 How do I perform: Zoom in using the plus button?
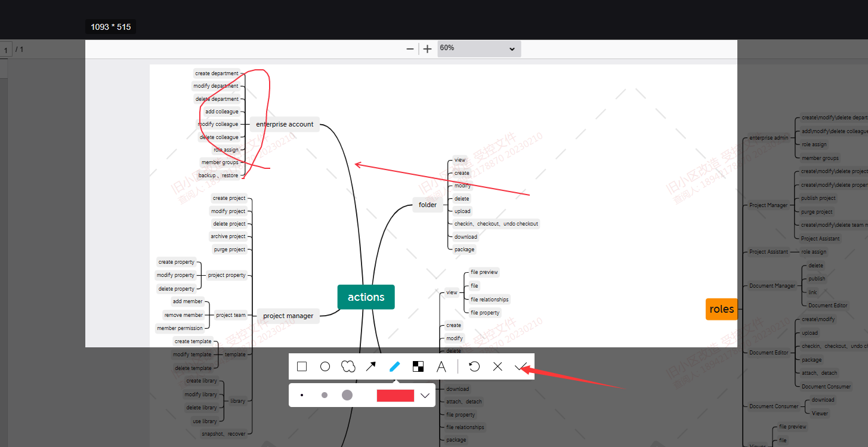tap(427, 49)
